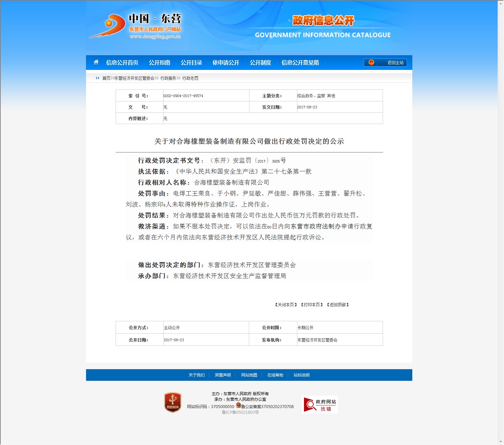Go to 公开目录 in the navigation bar
Image resolution: width=504 pixels, height=445 pixels.
pos(191,63)
